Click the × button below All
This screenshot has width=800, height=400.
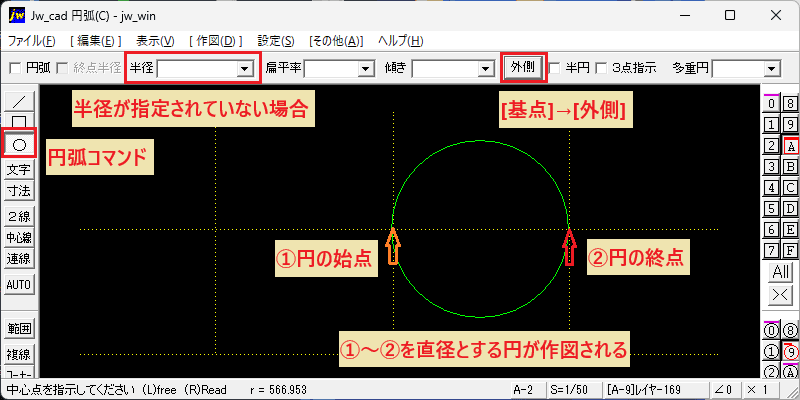[781, 294]
